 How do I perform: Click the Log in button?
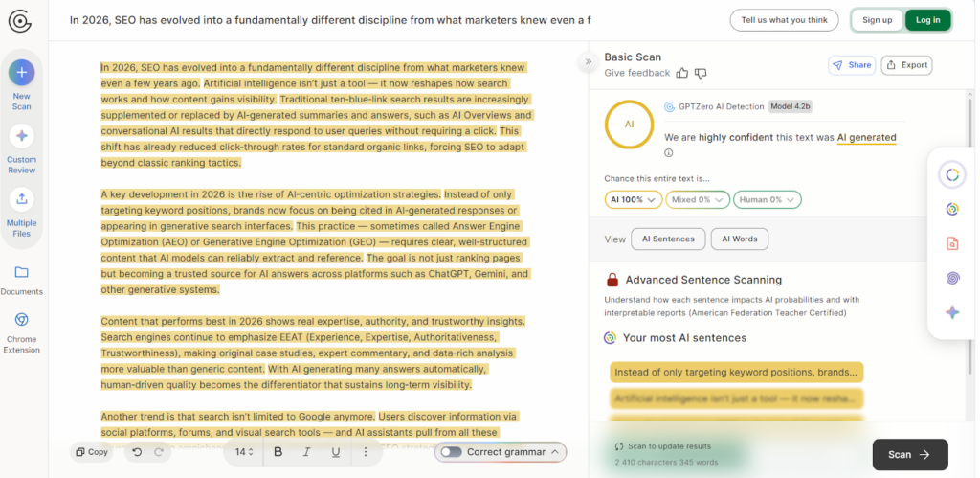[x=927, y=20]
